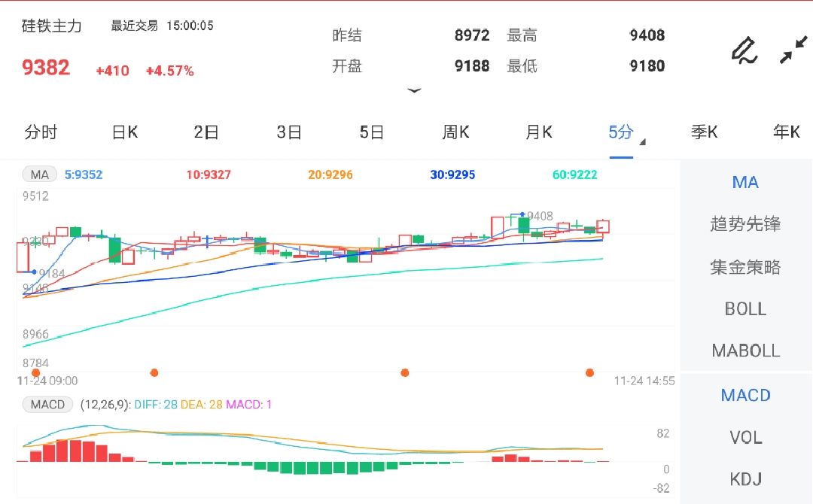
Task: Click the 20:9296 moving average value
Action: [330, 175]
